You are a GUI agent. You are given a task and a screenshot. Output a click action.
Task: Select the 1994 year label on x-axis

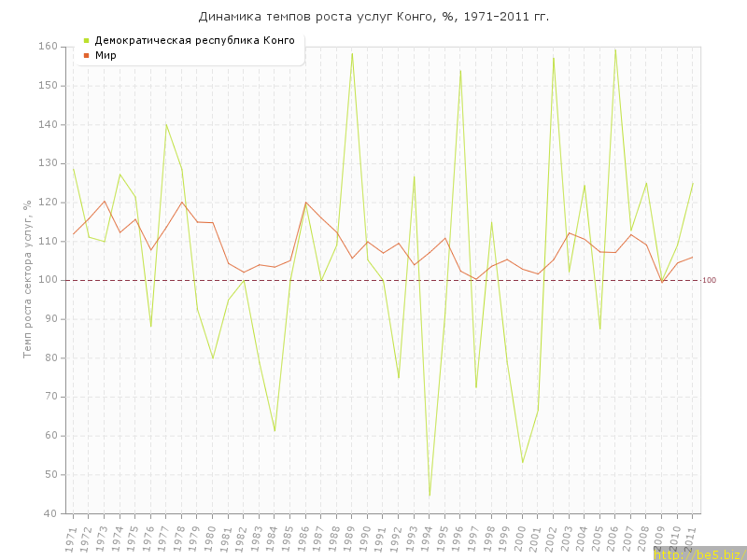[x=427, y=539]
